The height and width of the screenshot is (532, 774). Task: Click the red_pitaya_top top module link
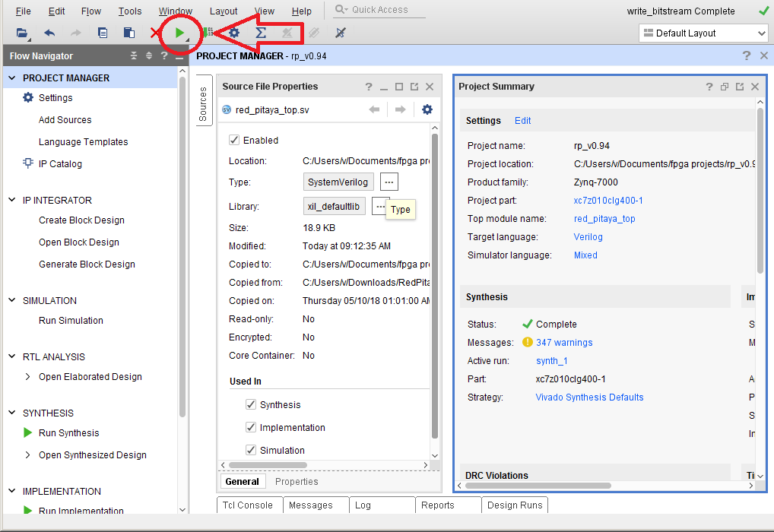pyautogui.click(x=604, y=219)
